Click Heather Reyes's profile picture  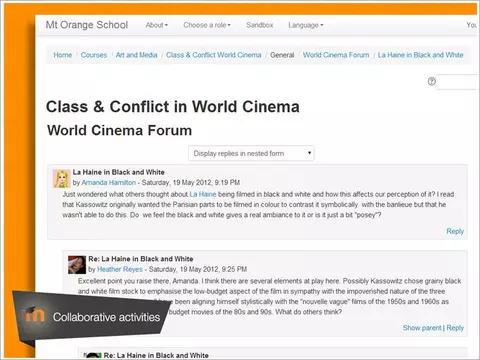77,265
